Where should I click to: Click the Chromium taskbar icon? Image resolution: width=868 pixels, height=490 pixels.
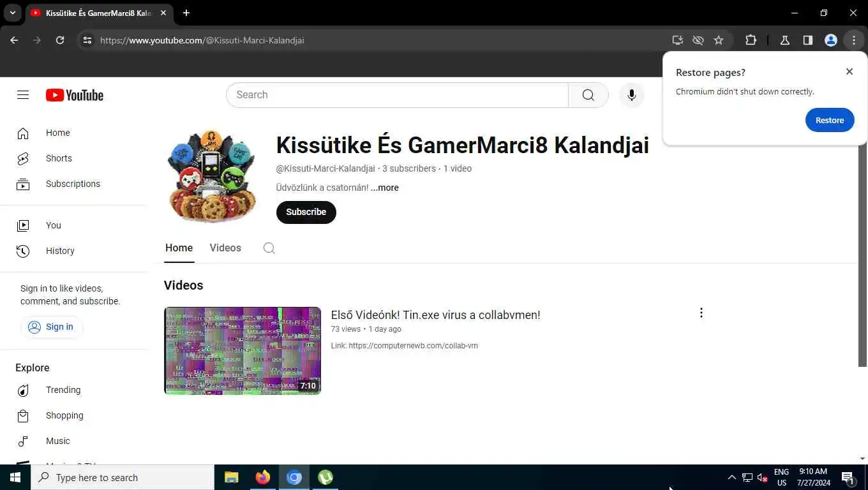pyautogui.click(x=294, y=477)
